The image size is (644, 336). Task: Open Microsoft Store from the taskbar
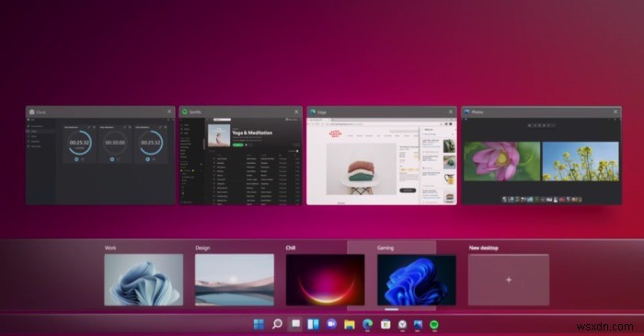(x=385, y=325)
